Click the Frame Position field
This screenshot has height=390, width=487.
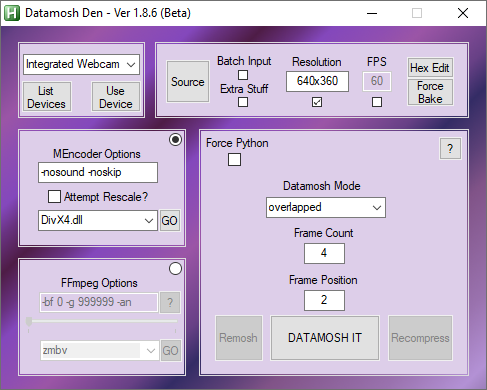[324, 300]
